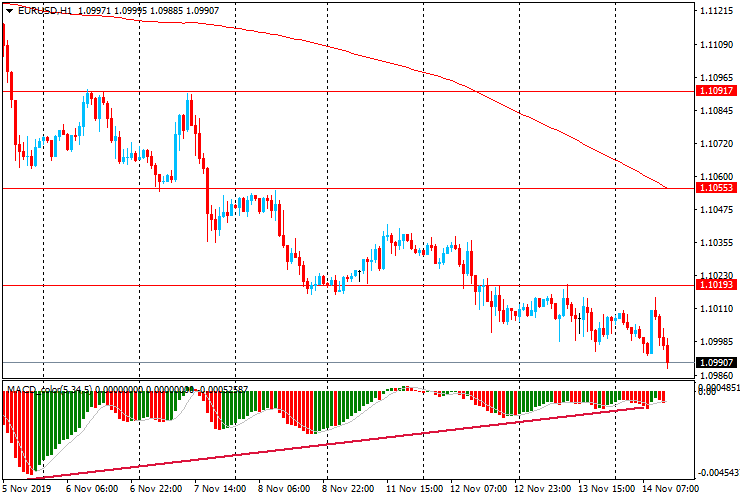Click the 1.09860 price scale value
The image size is (740, 500).
[716, 376]
